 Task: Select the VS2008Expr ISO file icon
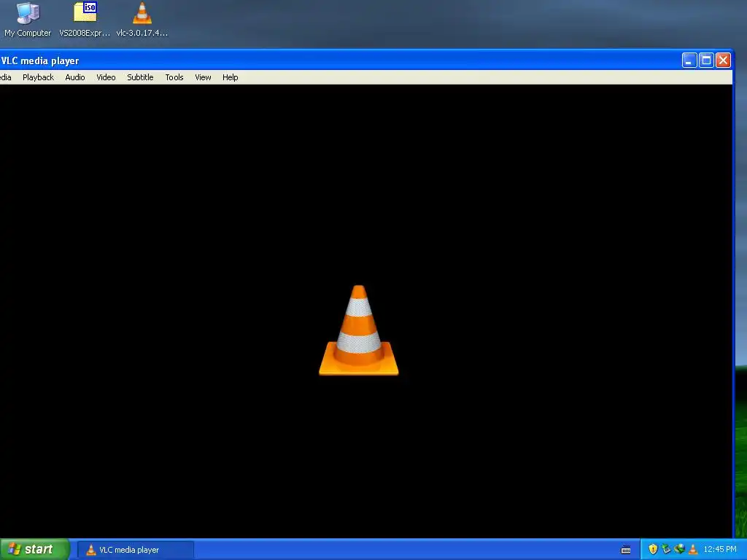(85, 20)
